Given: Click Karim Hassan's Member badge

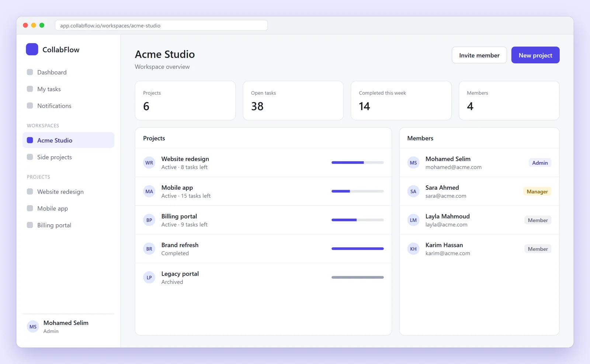Looking at the screenshot, I should pyautogui.click(x=538, y=249).
